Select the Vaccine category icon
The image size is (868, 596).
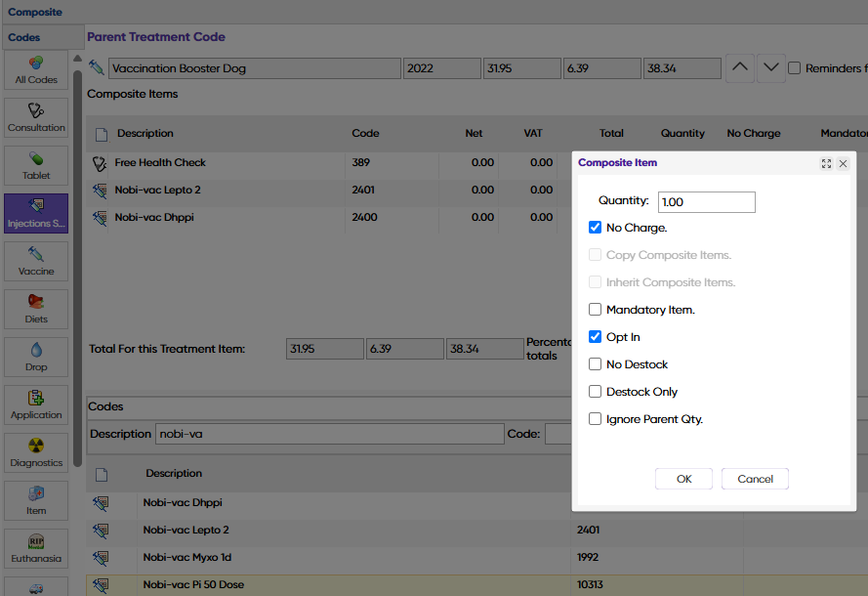[x=36, y=261]
